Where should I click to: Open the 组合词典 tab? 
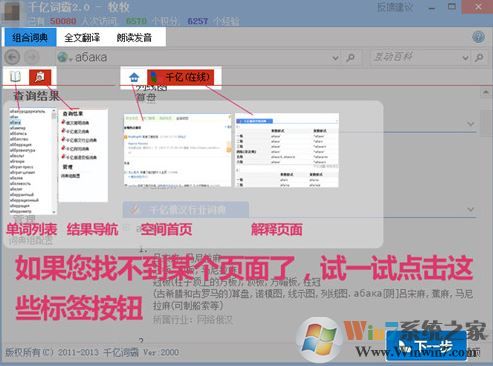[x=30, y=37]
